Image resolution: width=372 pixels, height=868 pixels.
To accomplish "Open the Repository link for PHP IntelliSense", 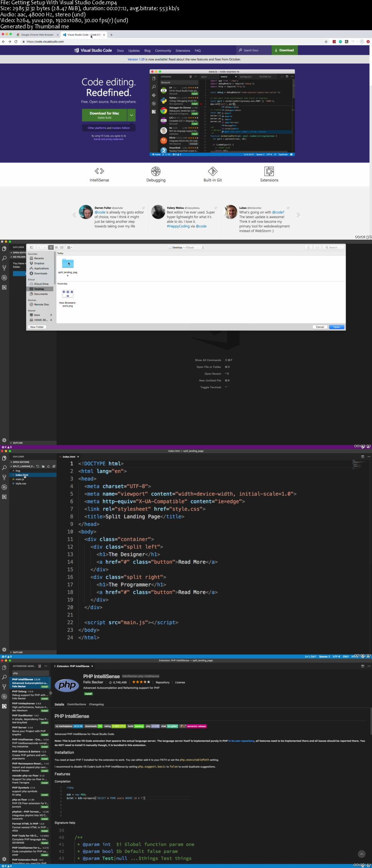I will coord(162,683).
